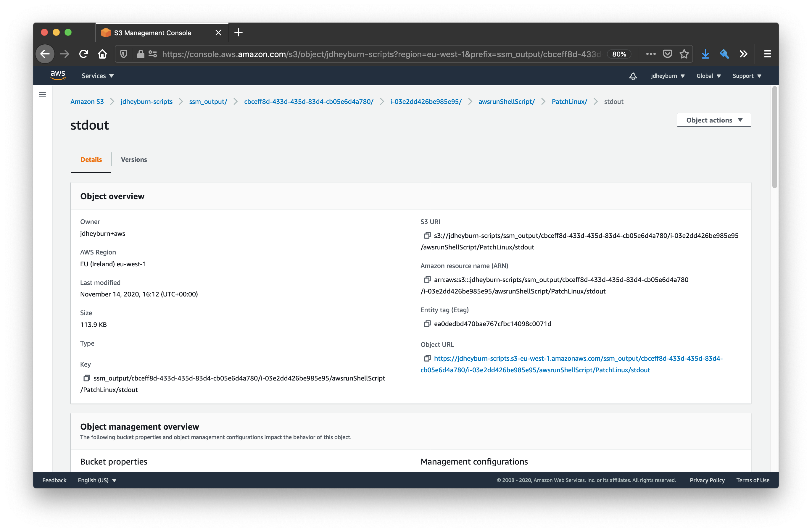Change language from English (US)
812x532 pixels.
(x=97, y=480)
